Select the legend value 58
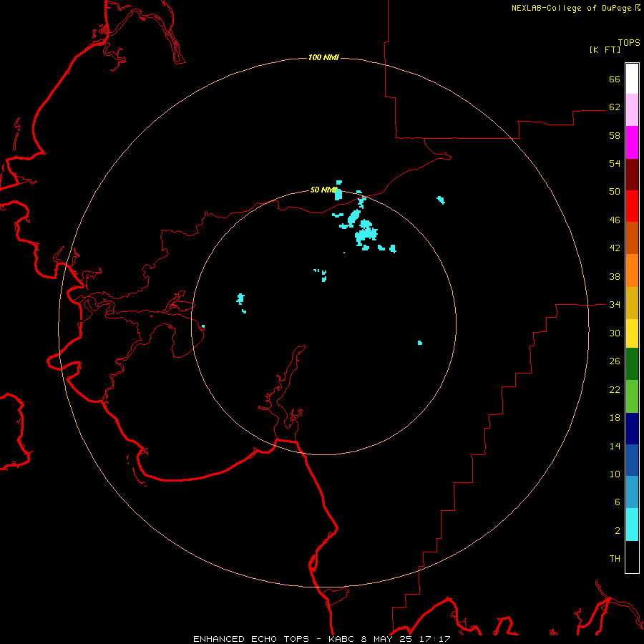The height and width of the screenshot is (644, 644). click(615, 135)
